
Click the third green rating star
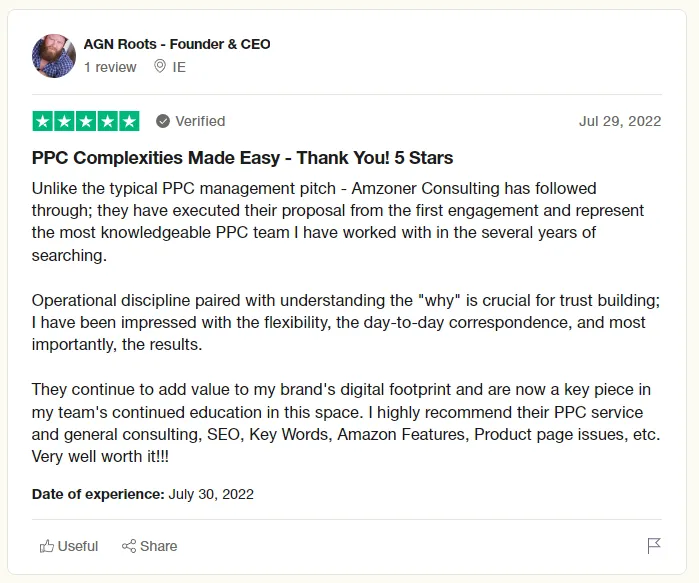(x=86, y=121)
